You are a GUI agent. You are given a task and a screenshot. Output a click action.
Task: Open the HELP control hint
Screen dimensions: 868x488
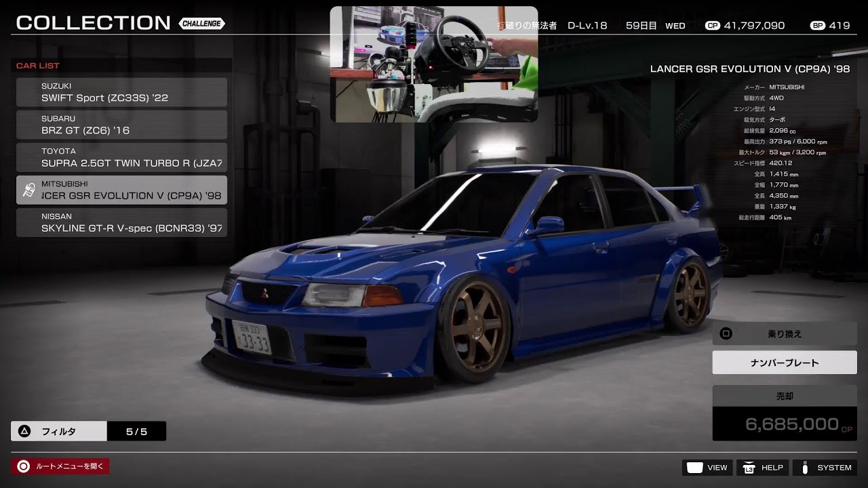pyautogui.click(x=763, y=468)
